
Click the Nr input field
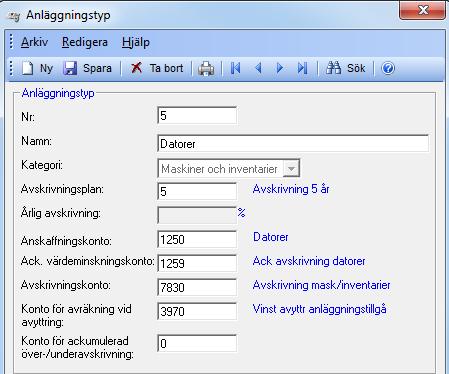197,115
